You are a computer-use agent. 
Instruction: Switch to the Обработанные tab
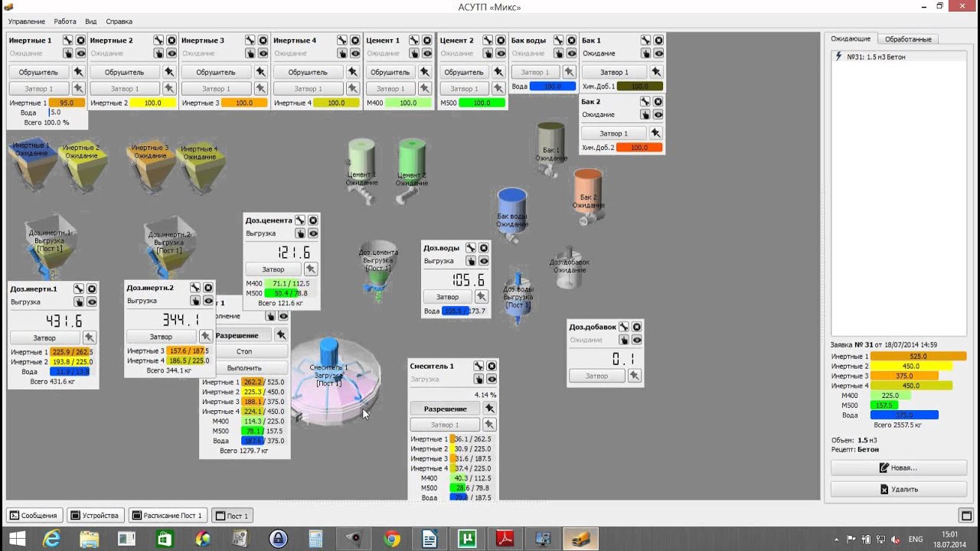coord(908,39)
